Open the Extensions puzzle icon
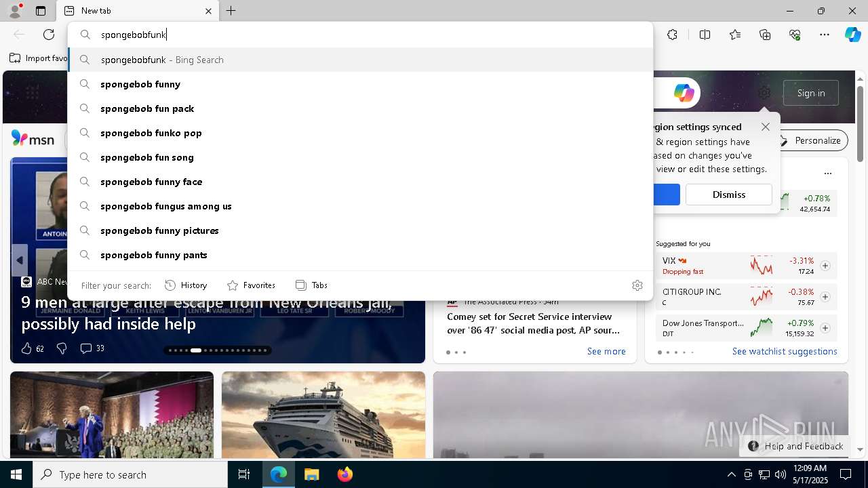 672,35
